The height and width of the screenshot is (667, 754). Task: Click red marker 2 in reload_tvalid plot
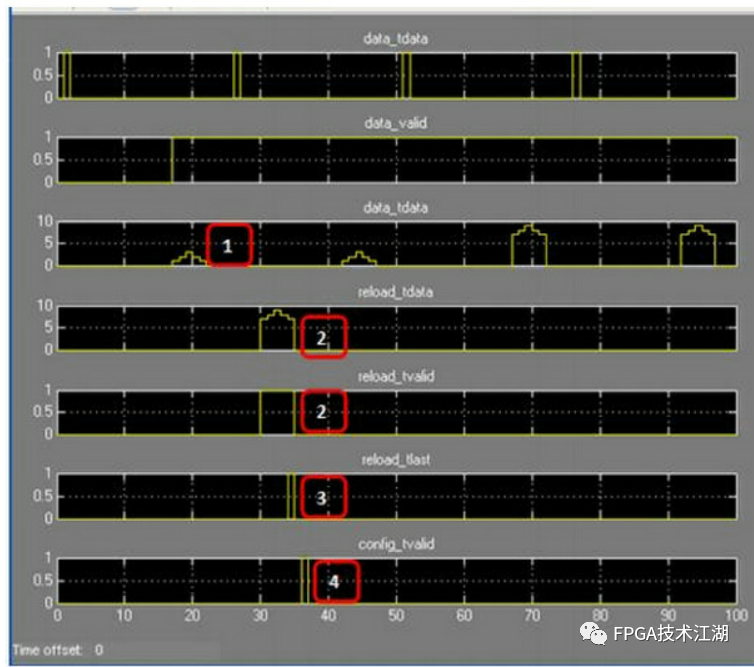321,411
